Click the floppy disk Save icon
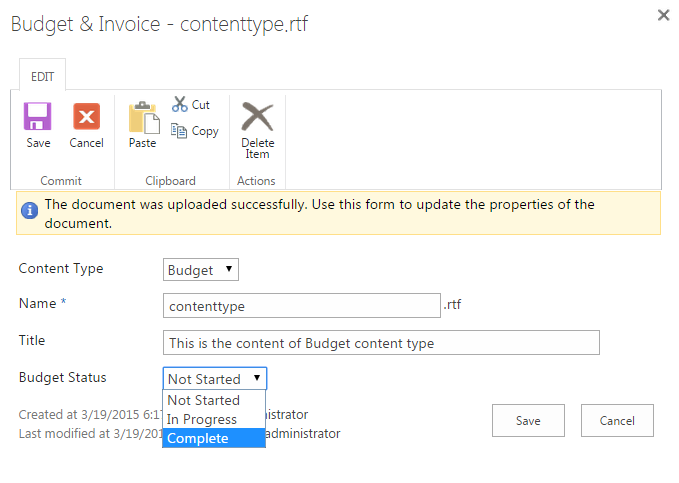This screenshot has height=483, width=679. point(38,117)
